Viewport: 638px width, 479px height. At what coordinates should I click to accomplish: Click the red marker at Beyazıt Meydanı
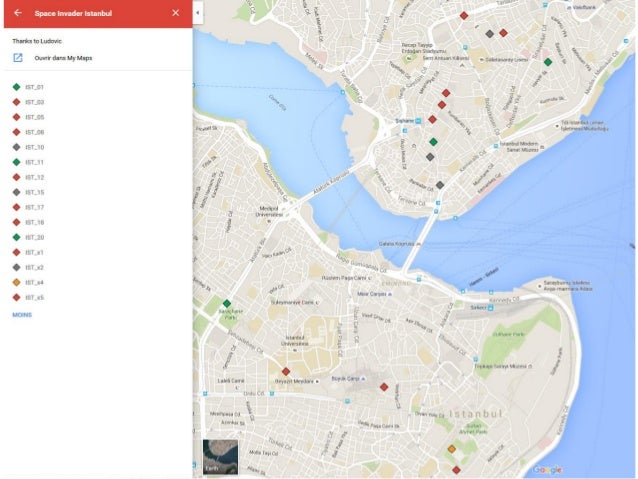286,371
